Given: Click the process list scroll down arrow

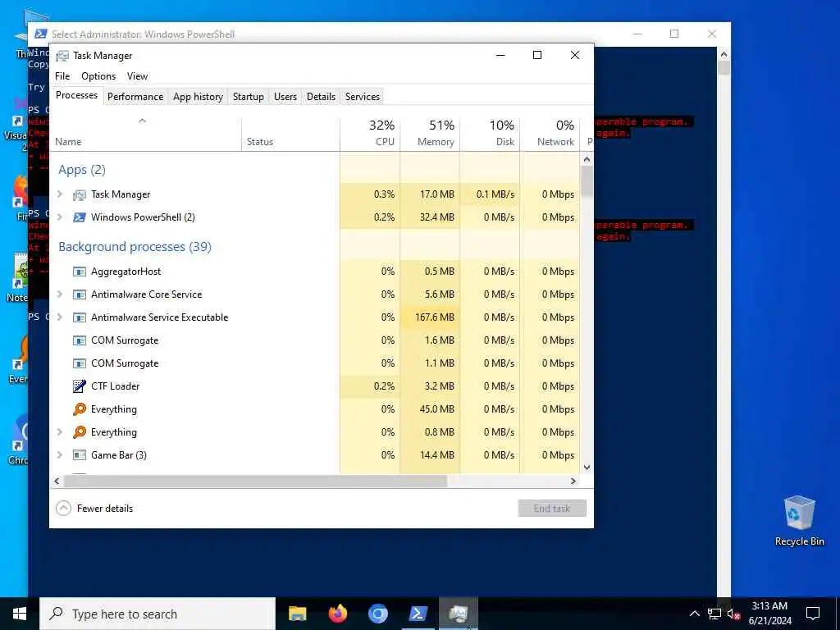Looking at the screenshot, I should 587,467.
